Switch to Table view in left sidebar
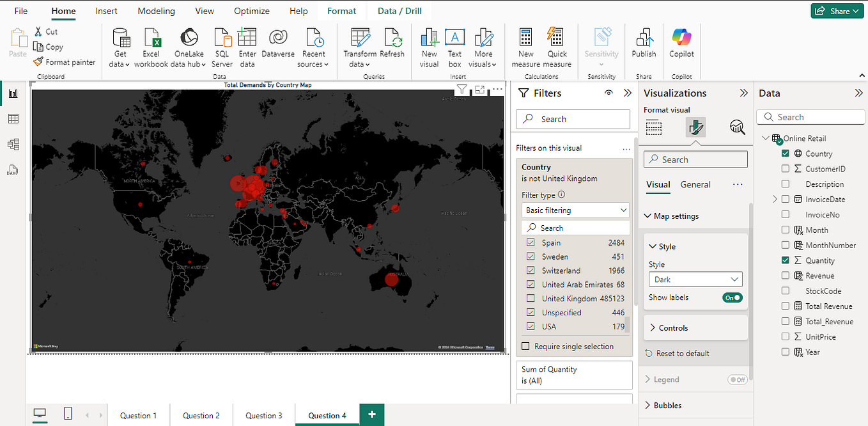This screenshot has height=426, width=868. [13, 119]
